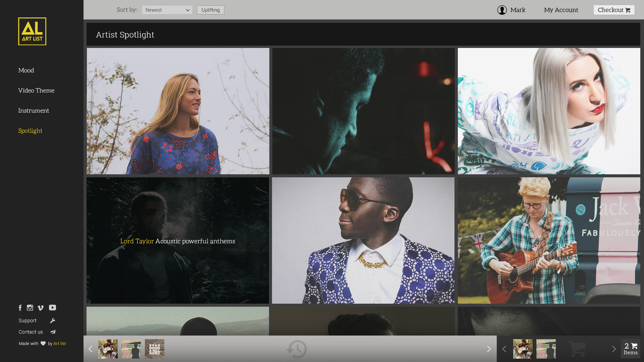Screen dimensions: 644x362
Task: Open the Newest sort dropdown
Action: pyautogui.click(x=167, y=10)
